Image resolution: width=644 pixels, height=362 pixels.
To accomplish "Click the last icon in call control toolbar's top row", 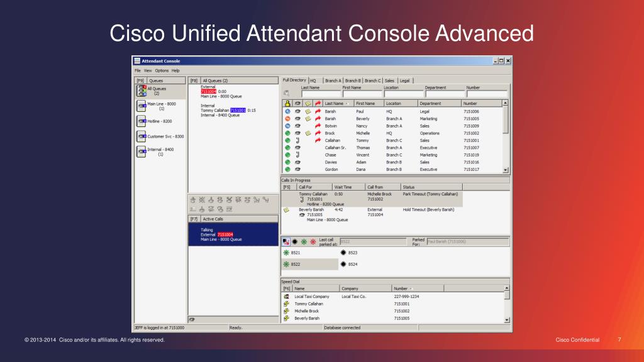I will click(266, 200).
